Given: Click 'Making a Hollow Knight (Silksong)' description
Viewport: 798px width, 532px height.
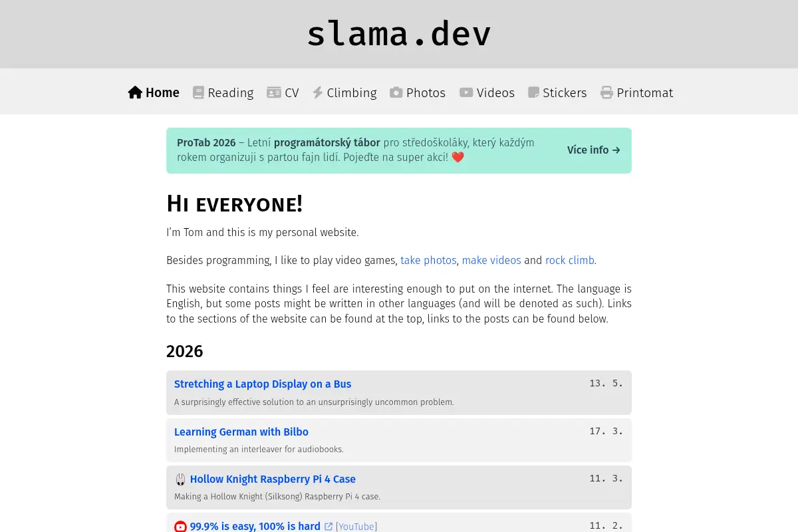Looking at the screenshot, I should click(x=277, y=497).
